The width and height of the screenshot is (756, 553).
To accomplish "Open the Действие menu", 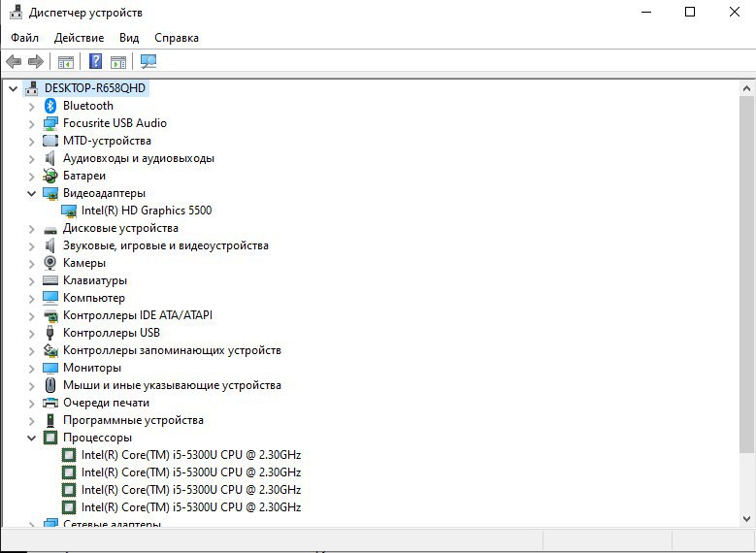I will (x=79, y=38).
